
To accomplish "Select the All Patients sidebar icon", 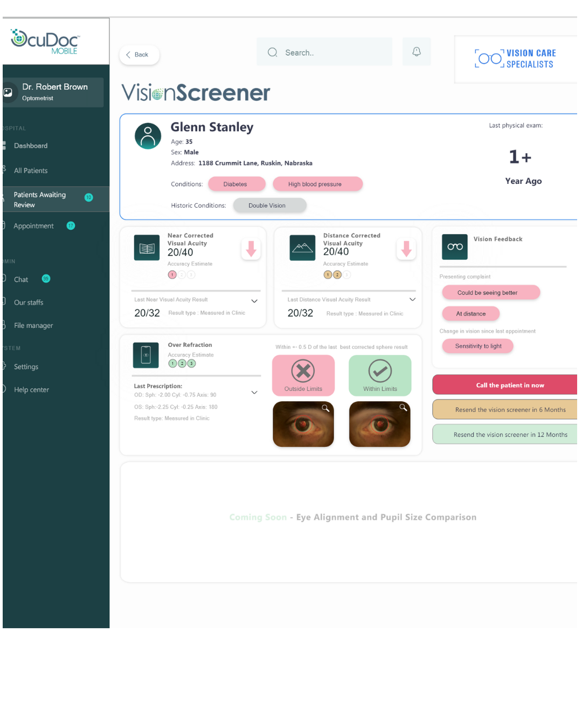I will [x=4, y=170].
